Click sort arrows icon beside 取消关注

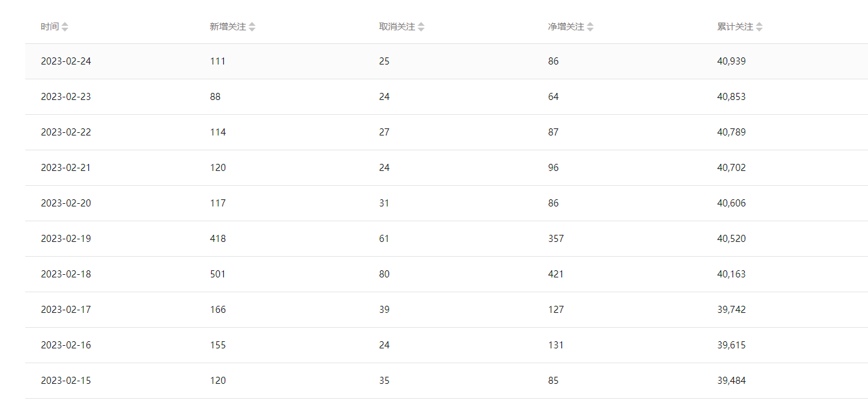tap(421, 27)
